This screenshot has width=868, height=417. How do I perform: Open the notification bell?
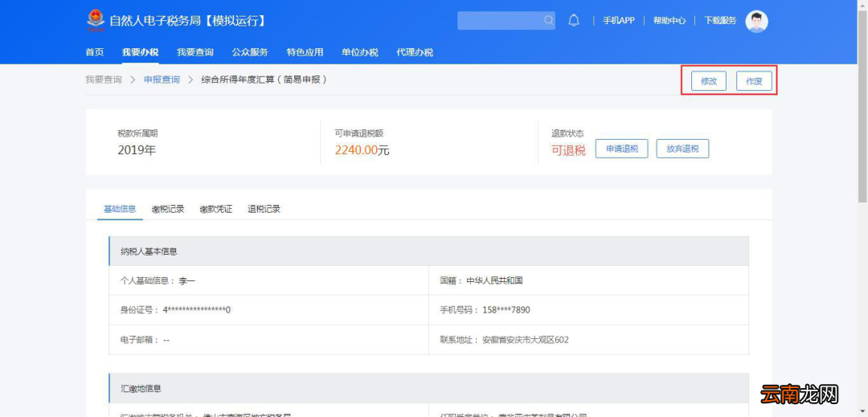tap(574, 20)
